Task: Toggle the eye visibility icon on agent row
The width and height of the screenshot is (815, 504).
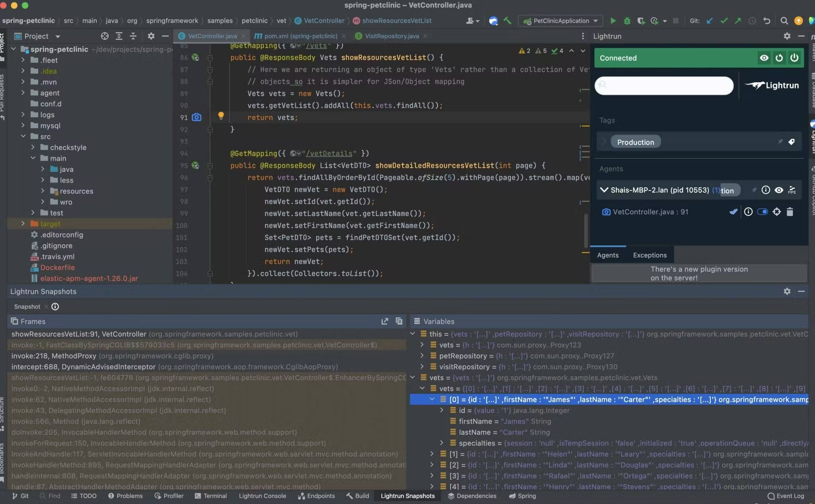Action: [778, 190]
